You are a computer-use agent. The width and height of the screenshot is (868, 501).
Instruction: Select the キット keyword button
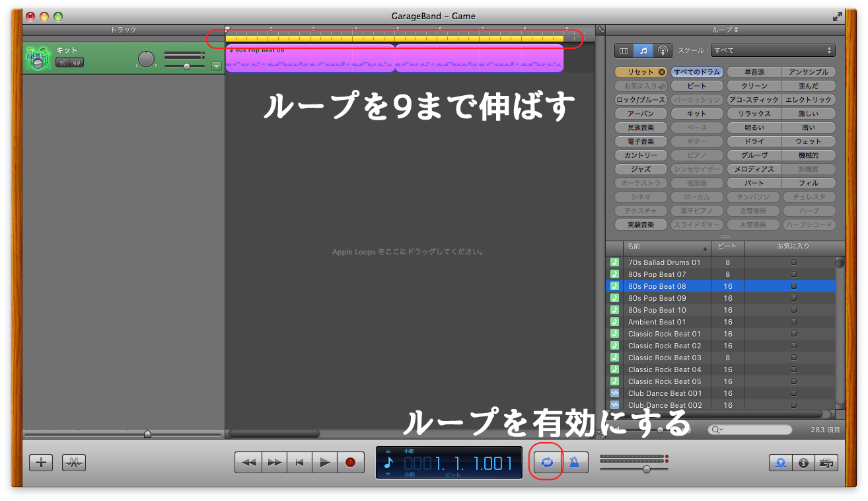pyautogui.click(x=696, y=114)
